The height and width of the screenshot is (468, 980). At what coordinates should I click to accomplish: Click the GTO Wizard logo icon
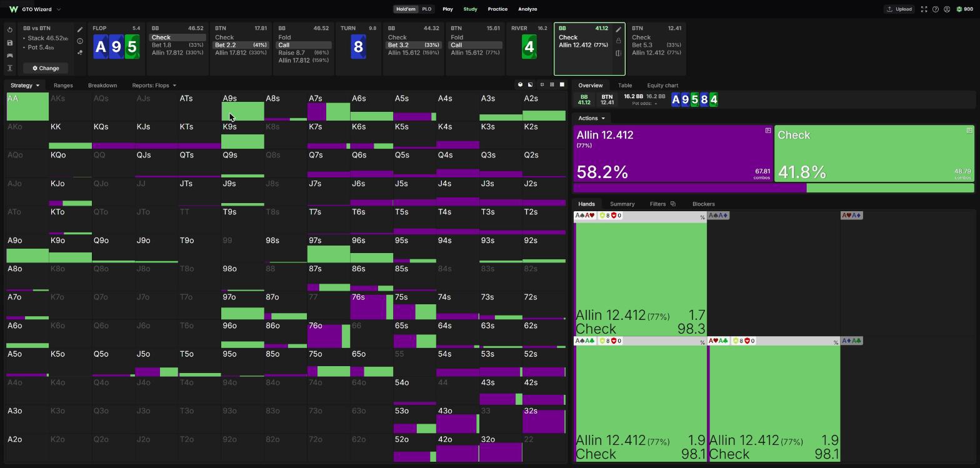[x=13, y=9]
